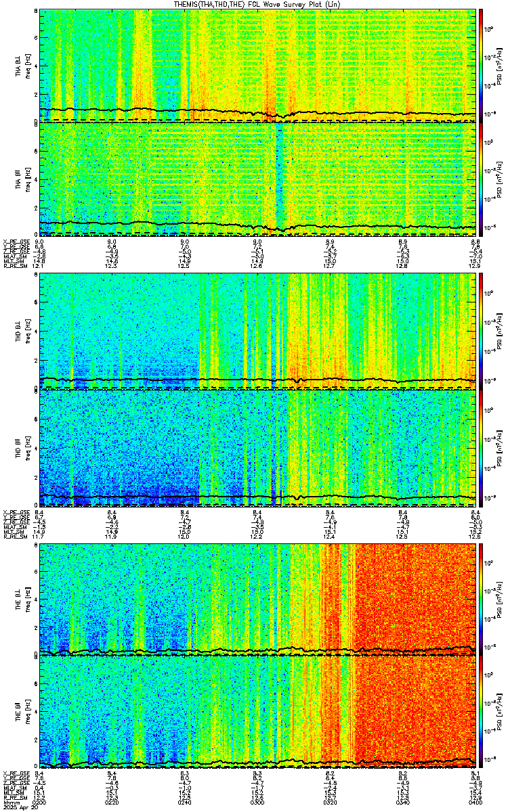This screenshot has height=812, width=508.
Task: Click the PSD units label beside THE B-parallel color bar
Action: click(x=498, y=711)
